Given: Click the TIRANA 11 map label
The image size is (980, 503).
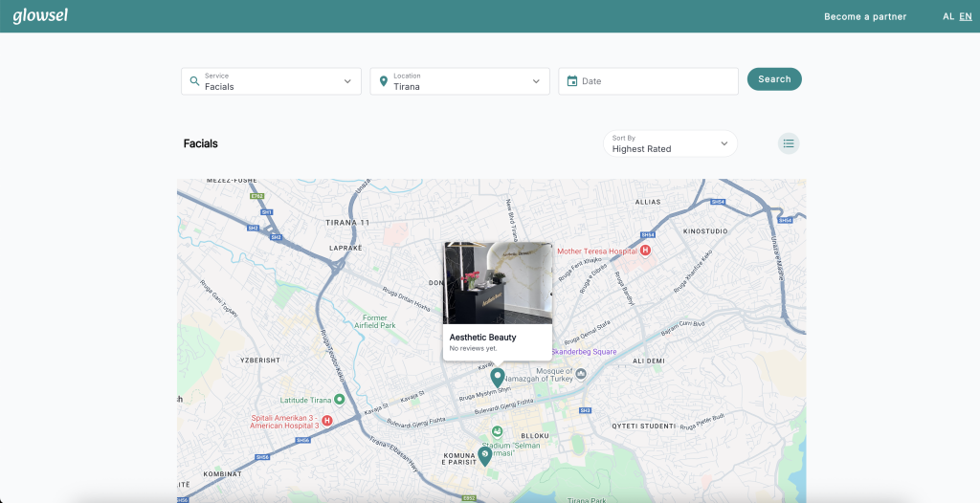Looking at the screenshot, I should click(347, 223).
